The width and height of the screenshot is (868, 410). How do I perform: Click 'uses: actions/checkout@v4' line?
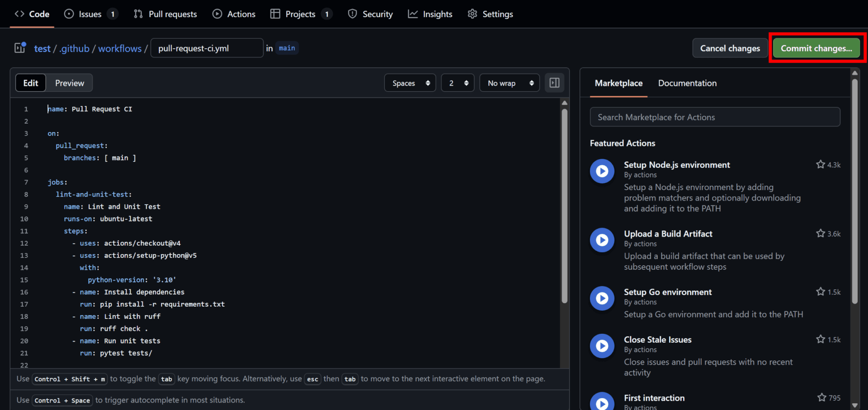point(126,243)
